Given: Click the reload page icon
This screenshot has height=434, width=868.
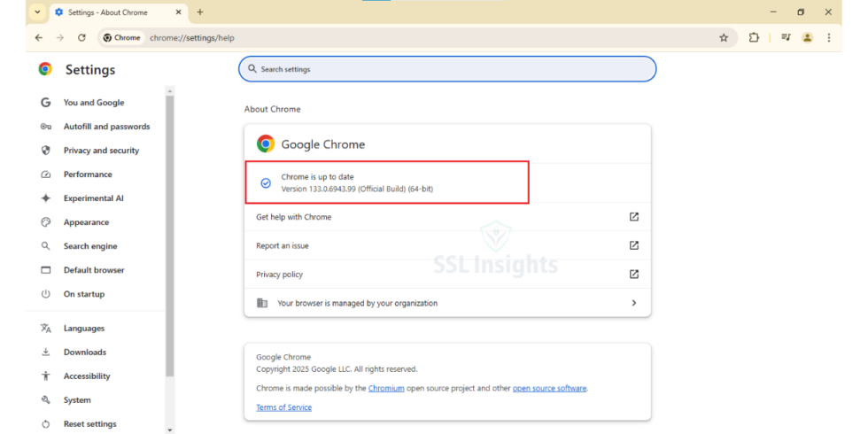Looking at the screenshot, I should coord(81,38).
